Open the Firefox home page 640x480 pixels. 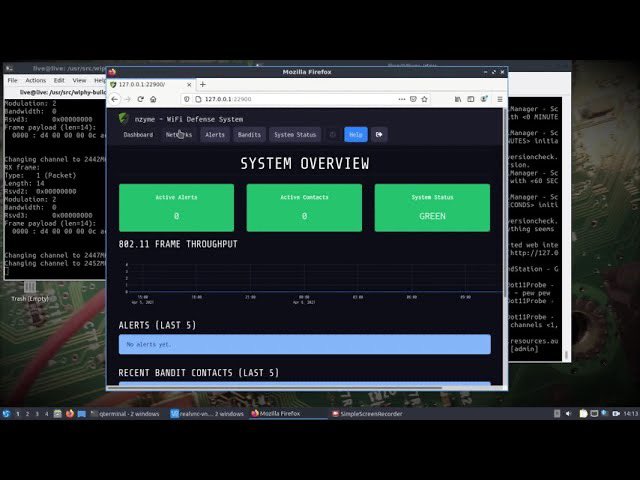[153, 99]
